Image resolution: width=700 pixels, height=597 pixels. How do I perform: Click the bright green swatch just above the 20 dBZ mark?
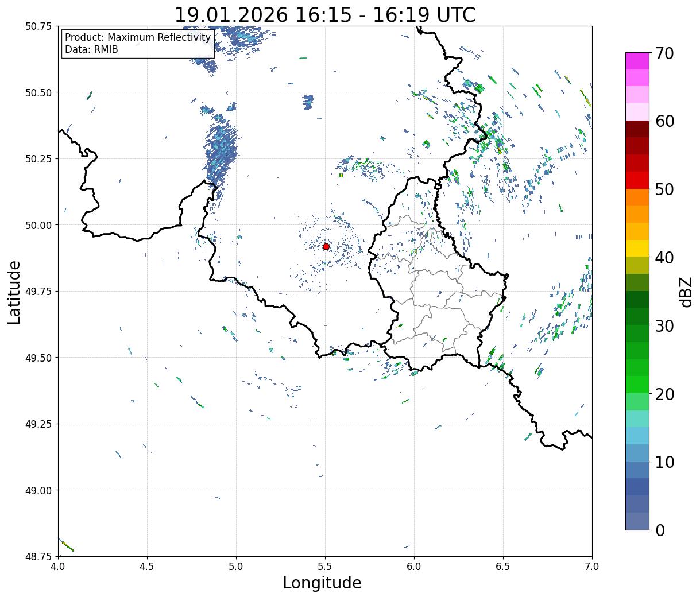pyautogui.click(x=637, y=385)
